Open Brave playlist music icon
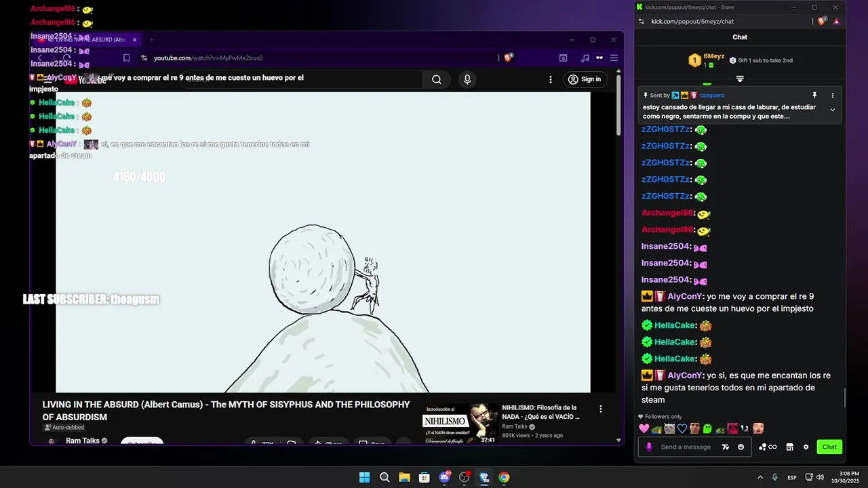 coord(585,58)
